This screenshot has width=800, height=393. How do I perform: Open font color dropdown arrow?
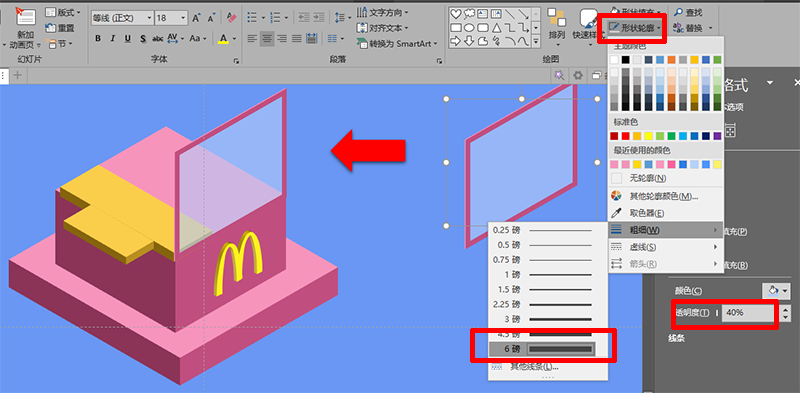tap(234, 38)
